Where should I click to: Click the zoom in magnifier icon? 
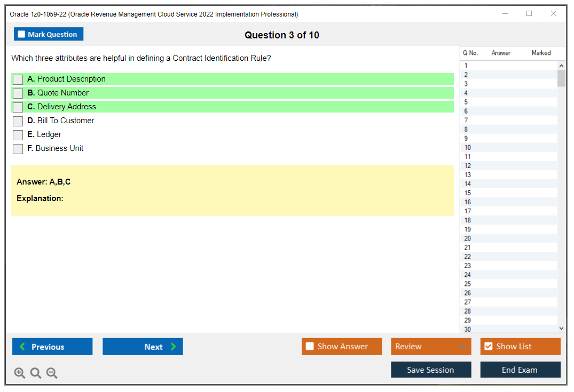click(x=20, y=373)
